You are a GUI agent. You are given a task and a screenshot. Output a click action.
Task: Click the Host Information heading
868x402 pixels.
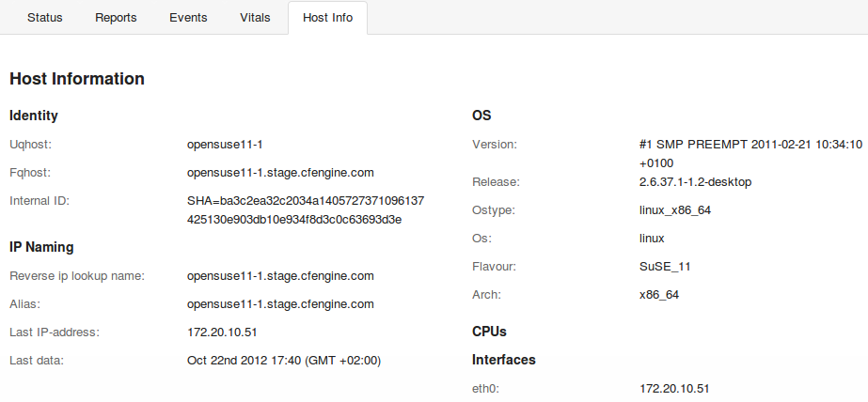pos(77,79)
